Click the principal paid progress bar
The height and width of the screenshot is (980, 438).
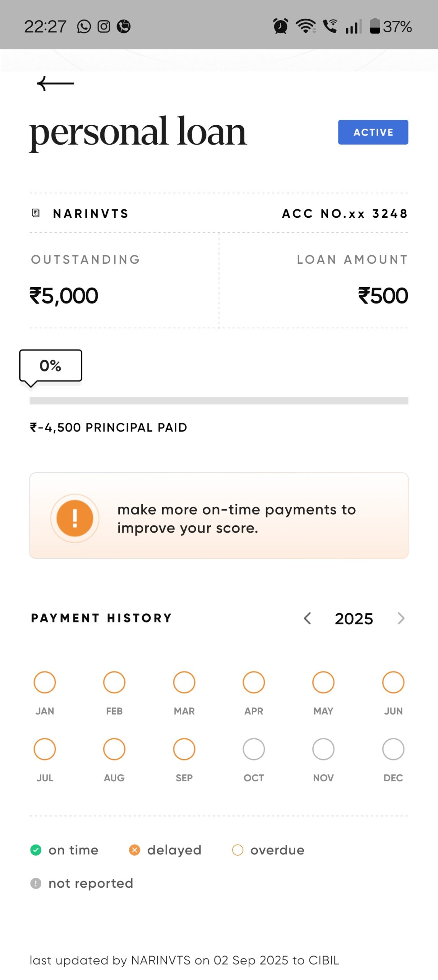click(219, 400)
